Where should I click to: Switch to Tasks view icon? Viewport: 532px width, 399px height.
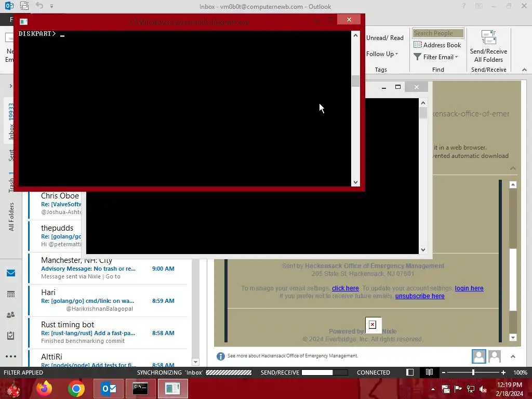(x=11, y=336)
